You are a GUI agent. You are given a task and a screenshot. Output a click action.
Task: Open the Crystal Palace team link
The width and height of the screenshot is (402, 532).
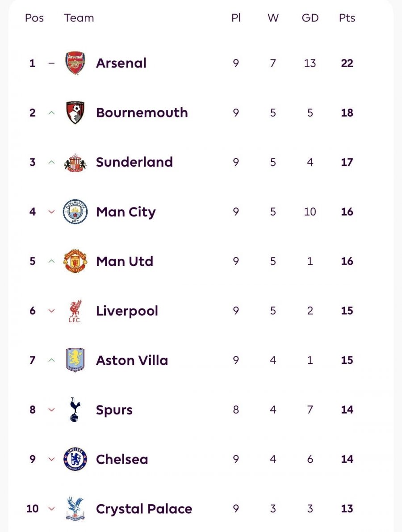144,509
